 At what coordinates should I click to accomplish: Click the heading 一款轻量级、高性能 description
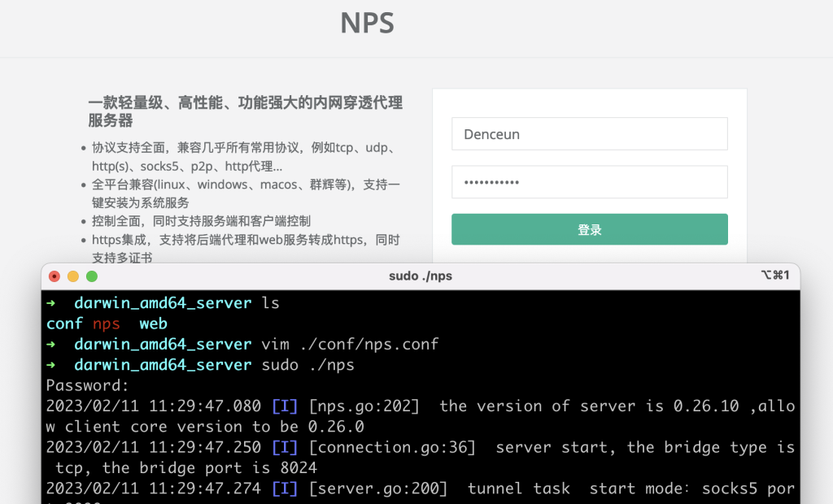(x=245, y=111)
